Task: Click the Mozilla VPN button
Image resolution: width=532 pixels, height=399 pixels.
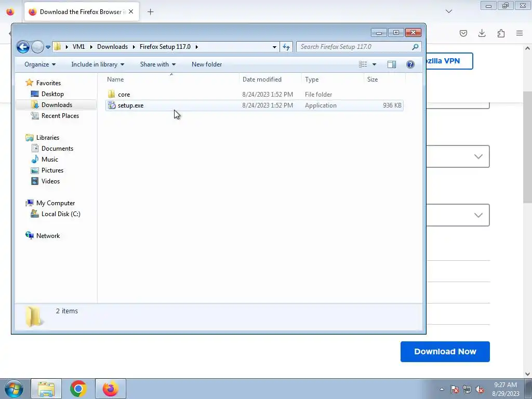Action: pyautogui.click(x=449, y=61)
